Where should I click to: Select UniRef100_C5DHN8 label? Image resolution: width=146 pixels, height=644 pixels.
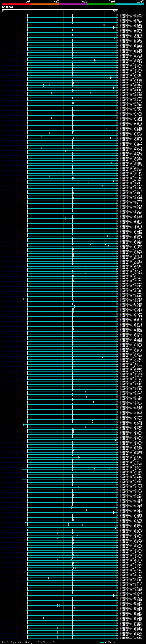tap(131, 306)
